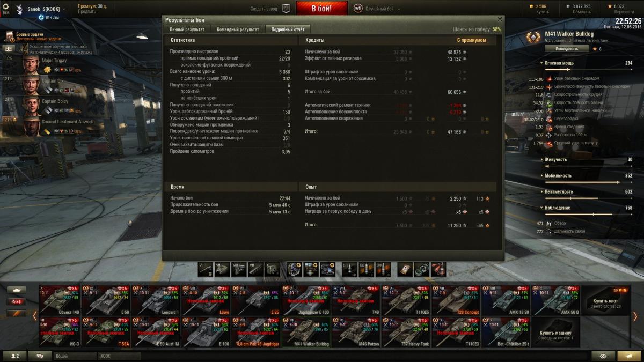The height and width of the screenshot is (362, 644).
Task: Click the random battle mode icon
Action: point(357,9)
